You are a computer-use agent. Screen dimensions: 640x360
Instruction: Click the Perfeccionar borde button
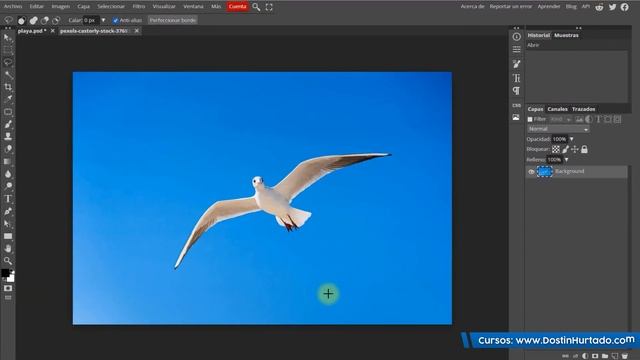click(173, 20)
